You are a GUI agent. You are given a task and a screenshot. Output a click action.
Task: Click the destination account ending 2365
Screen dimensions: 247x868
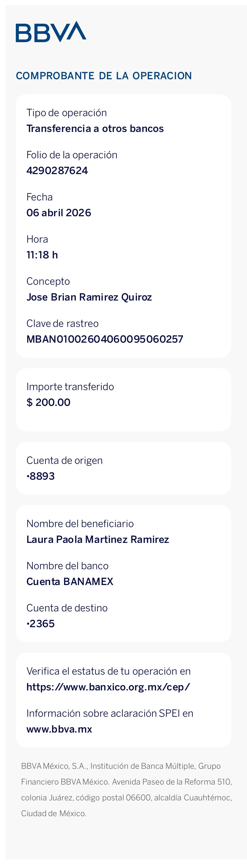tap(40, 623)
